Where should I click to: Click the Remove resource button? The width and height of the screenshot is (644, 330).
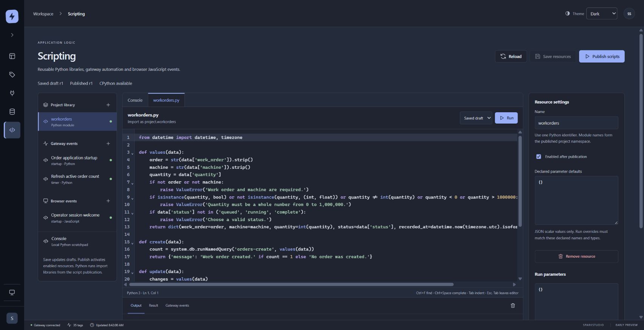coord(576,257)
